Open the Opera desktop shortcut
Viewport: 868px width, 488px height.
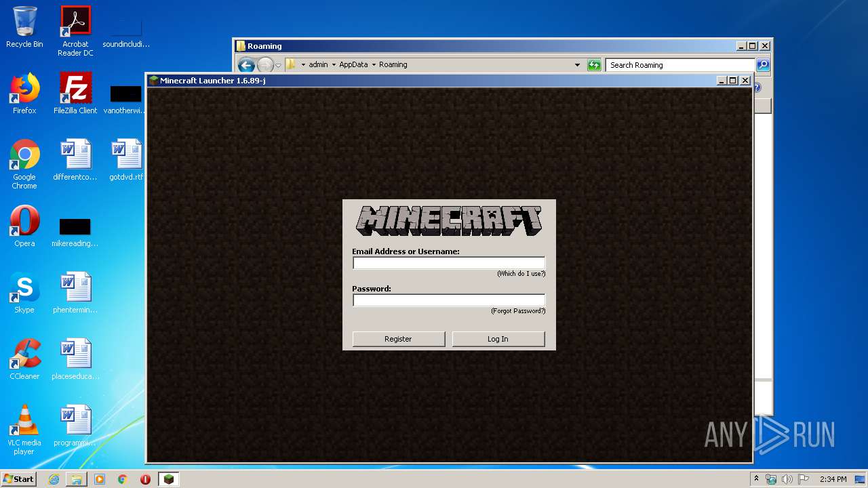click(x=24, y=226)
